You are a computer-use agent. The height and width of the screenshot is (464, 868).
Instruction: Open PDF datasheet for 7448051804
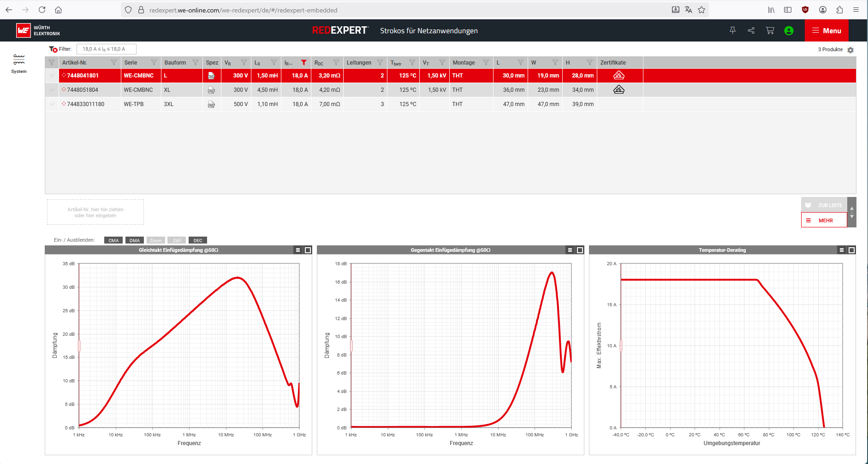[211, 90]
